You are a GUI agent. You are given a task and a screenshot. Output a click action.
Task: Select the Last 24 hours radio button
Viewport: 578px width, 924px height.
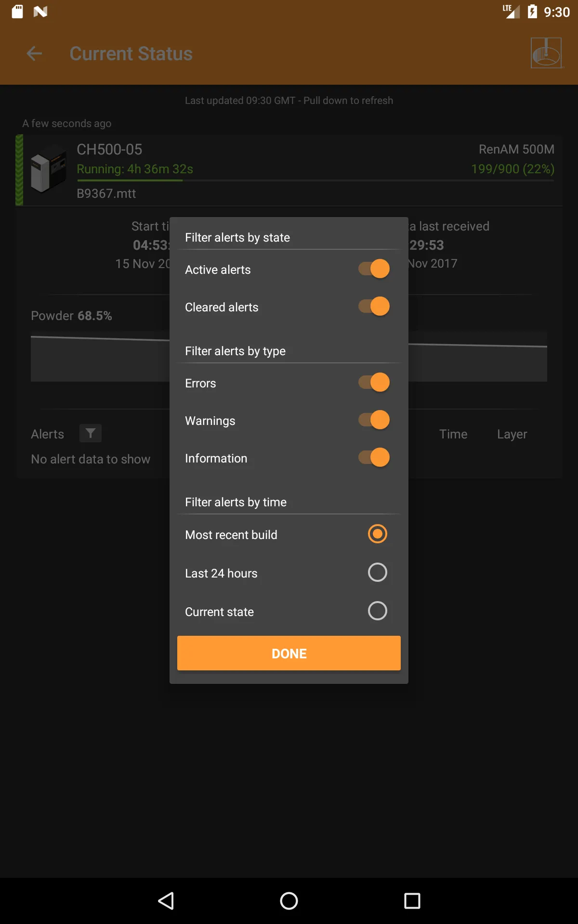378,572
